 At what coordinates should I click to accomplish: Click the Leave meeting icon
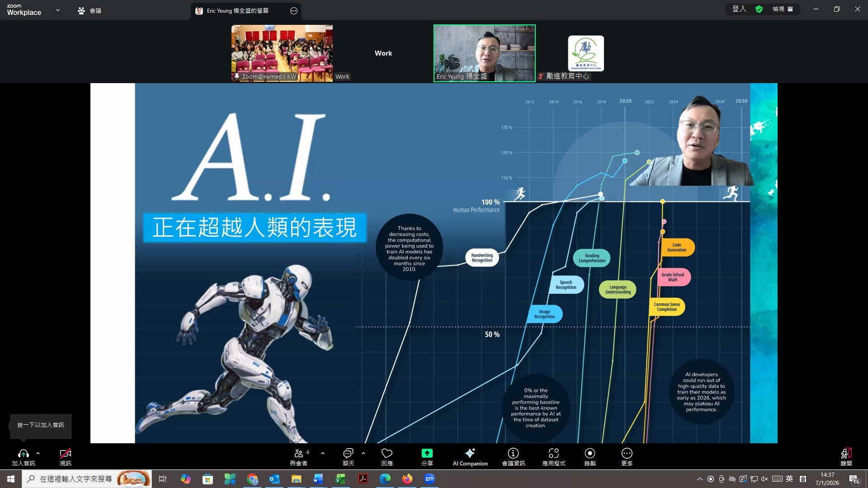(846, 453)
